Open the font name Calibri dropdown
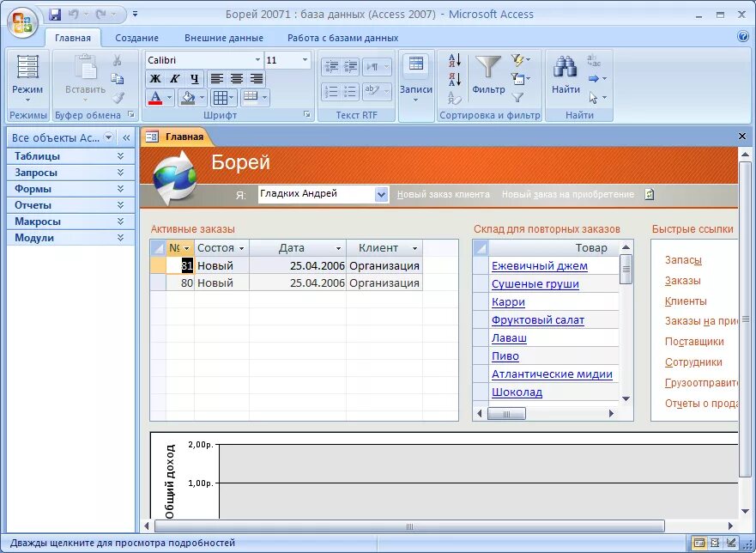Viewport: 756px width, 553px height. pyautogui.click(x=257, y=60)
